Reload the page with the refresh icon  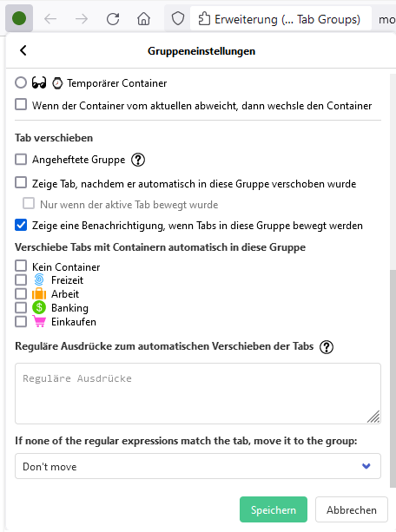(x=113, y=19)
